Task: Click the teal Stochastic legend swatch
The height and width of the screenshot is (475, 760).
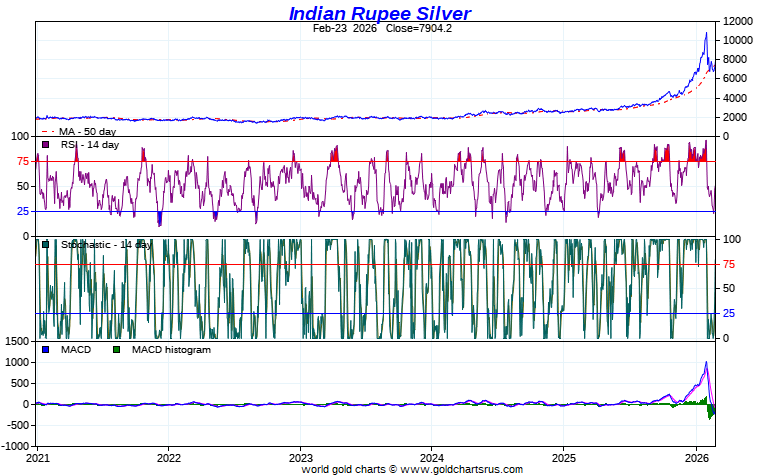Action: (x=46, y=245)
